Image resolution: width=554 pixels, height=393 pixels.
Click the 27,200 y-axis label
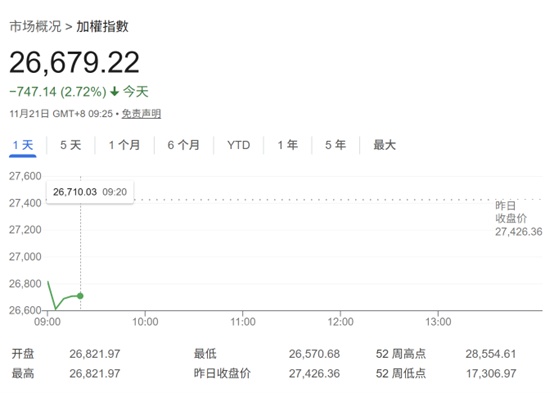click(x=25, y=230)
